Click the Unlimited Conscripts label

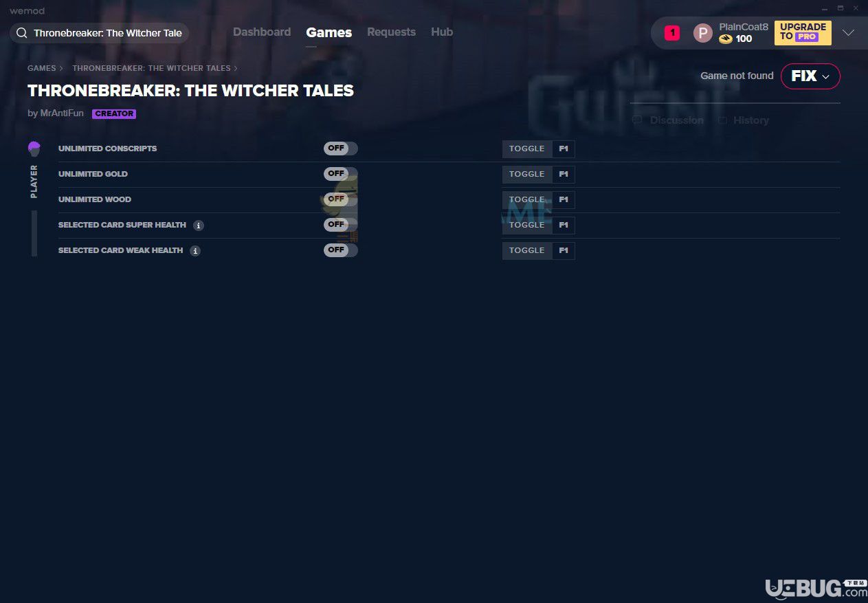click(107, 149)
